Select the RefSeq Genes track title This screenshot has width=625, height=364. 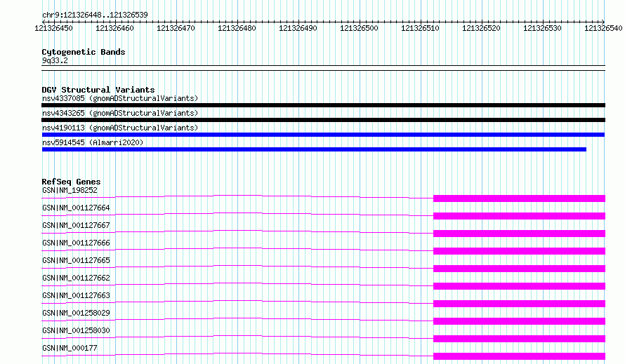(x=71, y=182)
